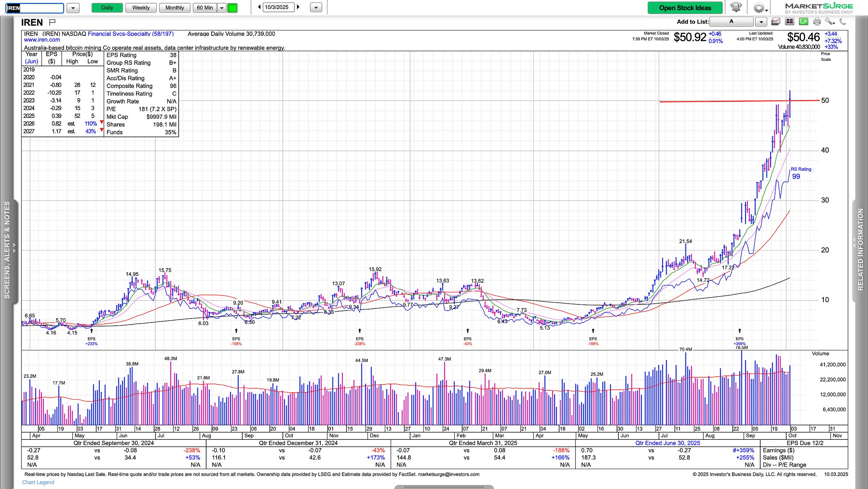Screen dimensions: 868x489
Task: Open the multi-chart grid layout icon
Action: (x=789, y=22)
